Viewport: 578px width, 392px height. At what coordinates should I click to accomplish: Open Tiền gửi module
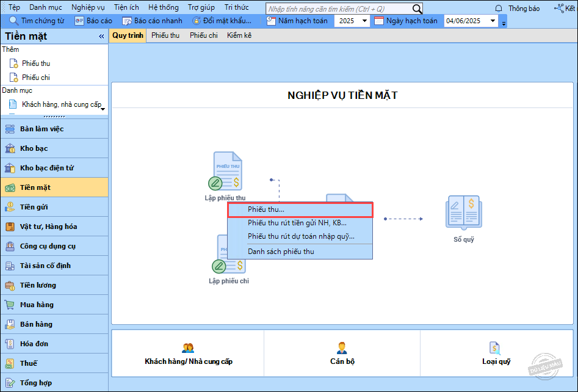[x=54, y=207]
